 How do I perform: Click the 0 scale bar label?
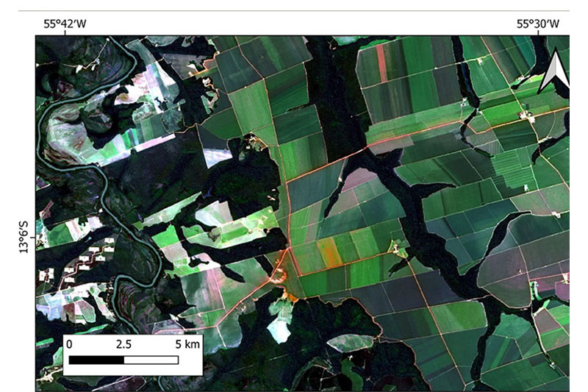tap(69, 344)
